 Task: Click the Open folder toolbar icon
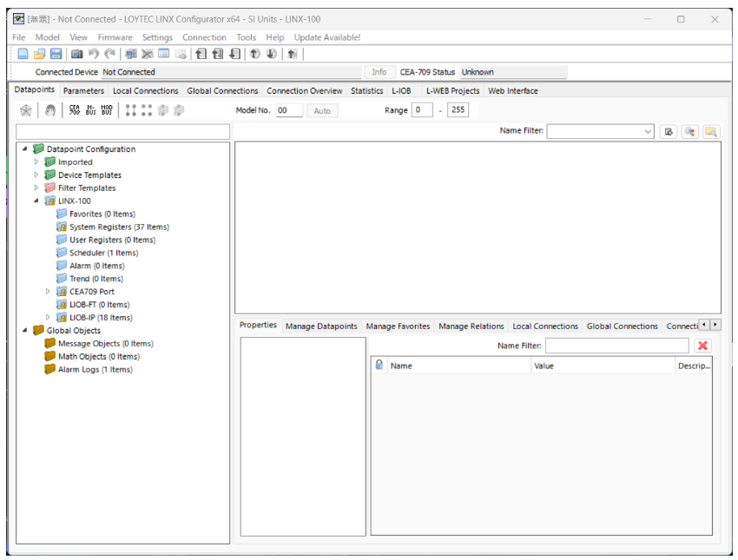point(39,54)
